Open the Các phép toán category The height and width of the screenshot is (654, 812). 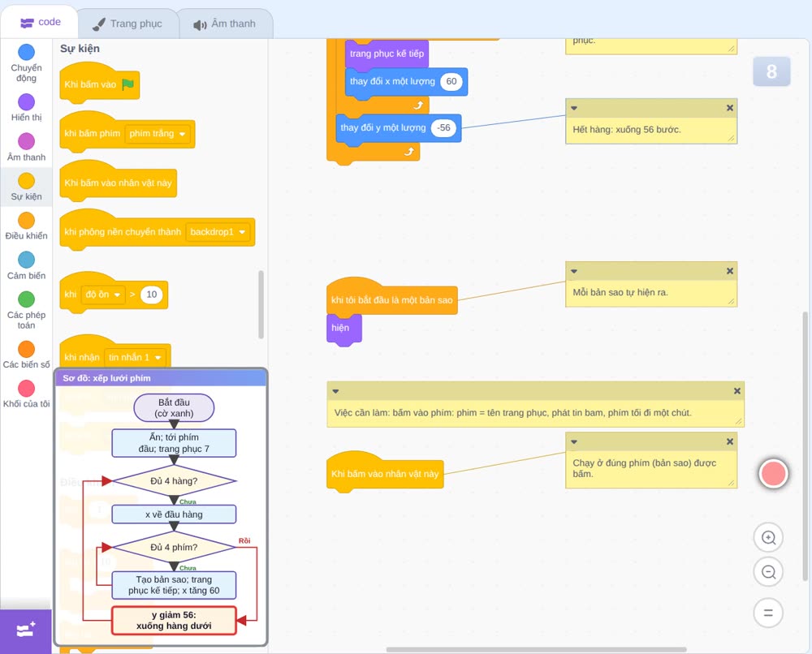pyautogui.click(x=26, y=311)
